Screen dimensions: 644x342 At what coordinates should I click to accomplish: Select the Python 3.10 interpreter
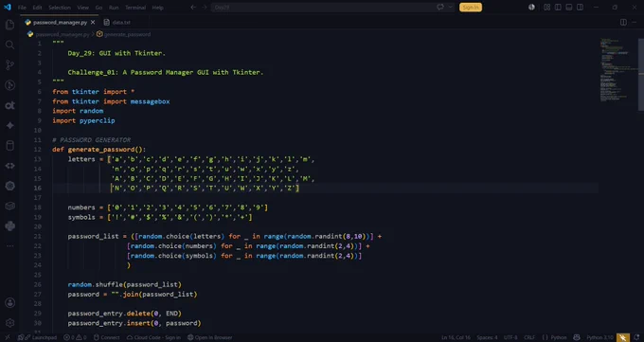(599, 337)
